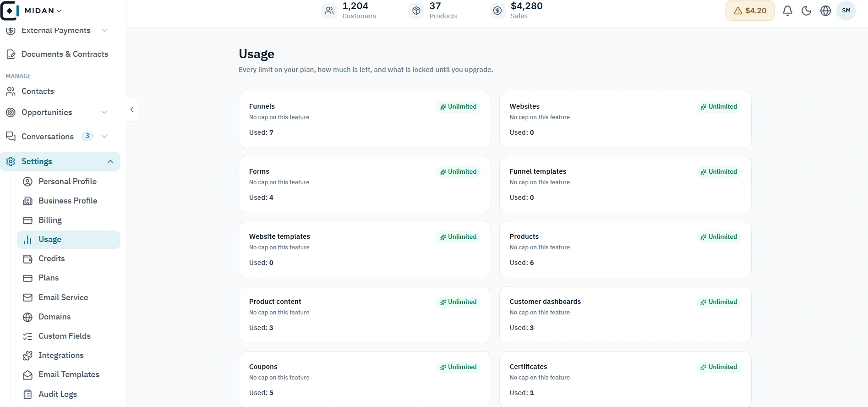Screen dimensions: 868x407
Task: Open Email Templates settings
Action: click(69, 374)
